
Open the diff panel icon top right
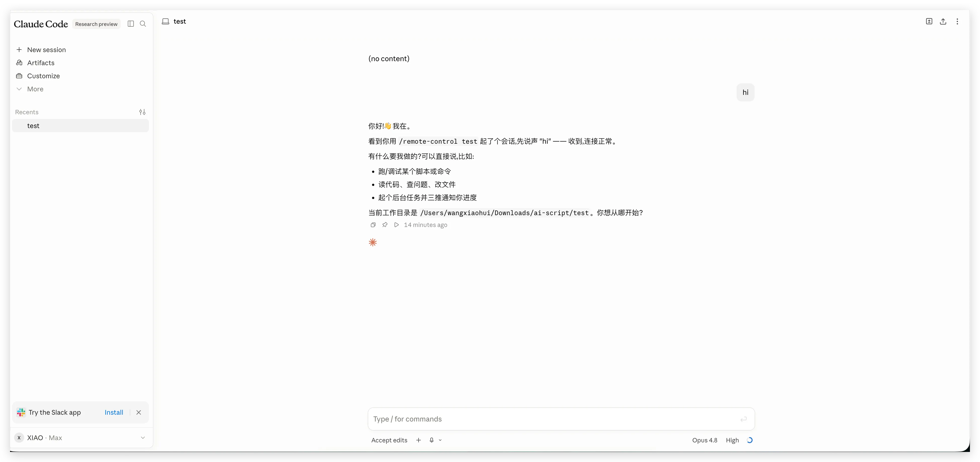(x=929, y=21)
